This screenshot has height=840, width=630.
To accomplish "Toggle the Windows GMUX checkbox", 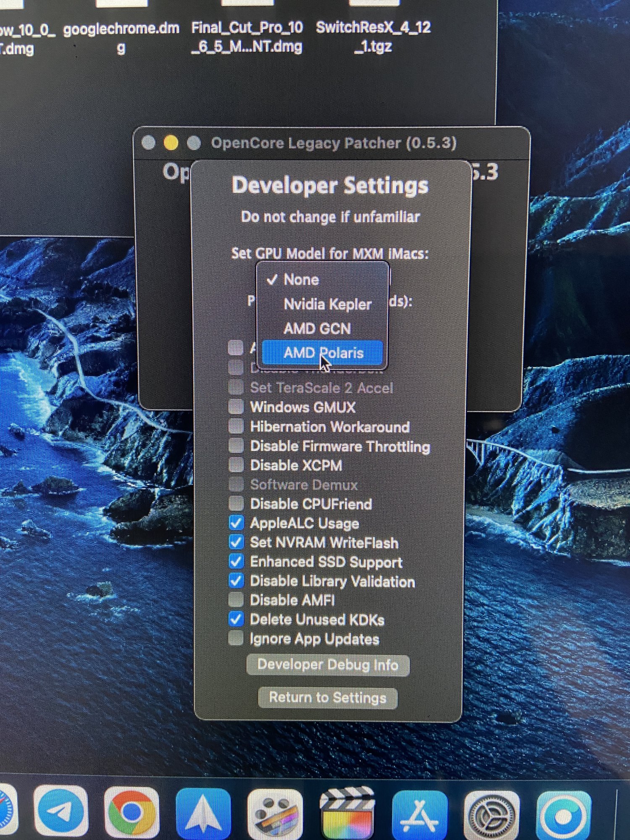I will coord(236,407).
